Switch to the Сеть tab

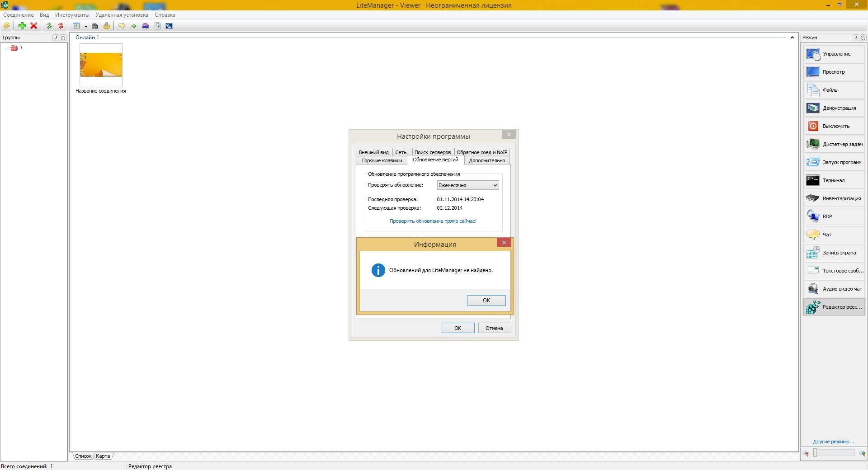tap(401, 152)
